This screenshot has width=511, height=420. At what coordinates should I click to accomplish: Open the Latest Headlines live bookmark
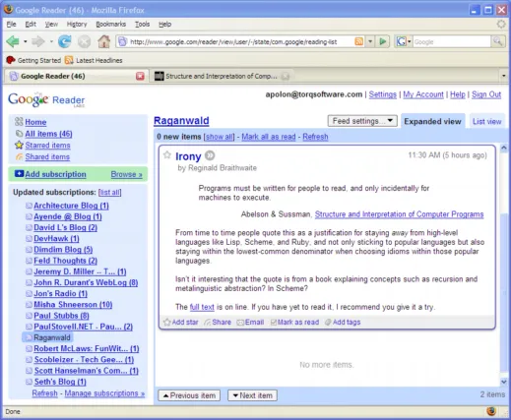[94, 60]
